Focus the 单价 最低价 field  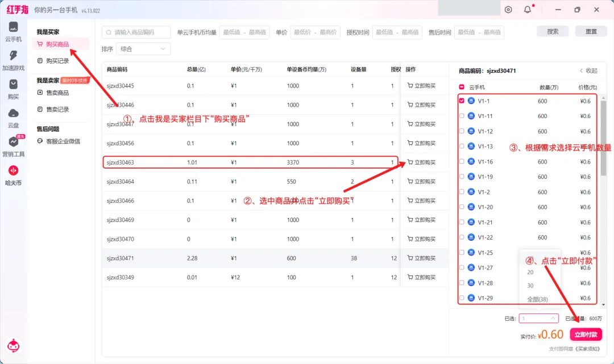point(302,32)
